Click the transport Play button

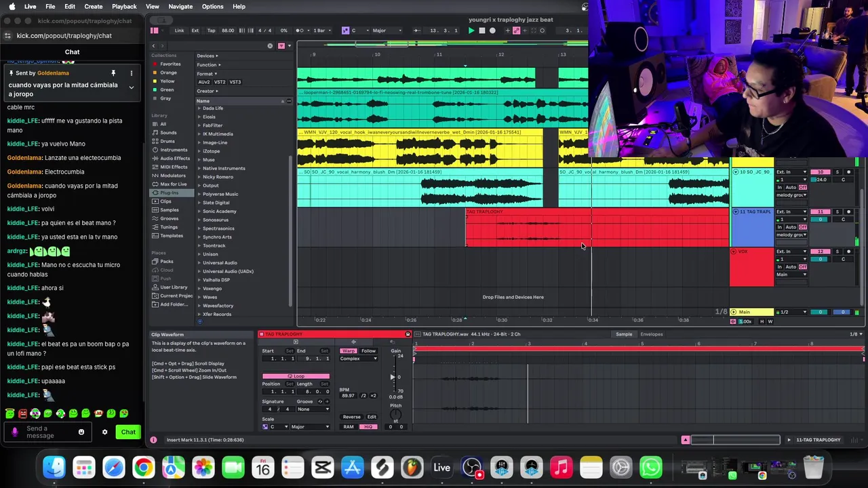(x=471, y=30)
